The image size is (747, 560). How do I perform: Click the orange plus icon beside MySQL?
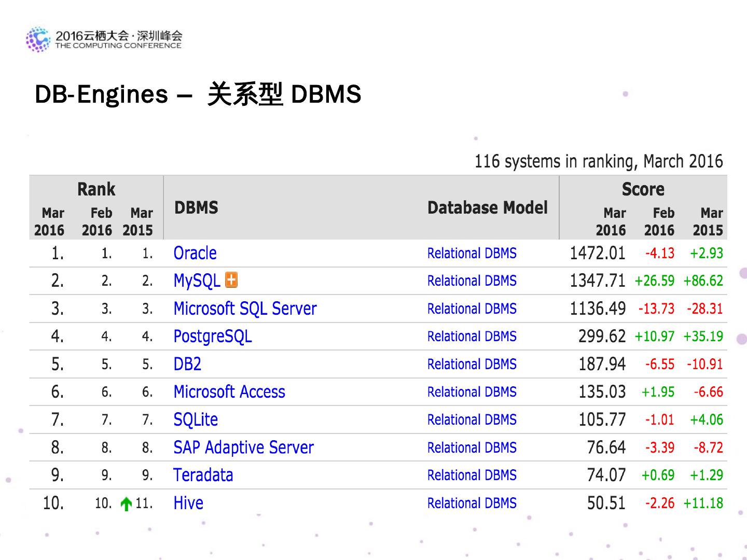point(231,280)
